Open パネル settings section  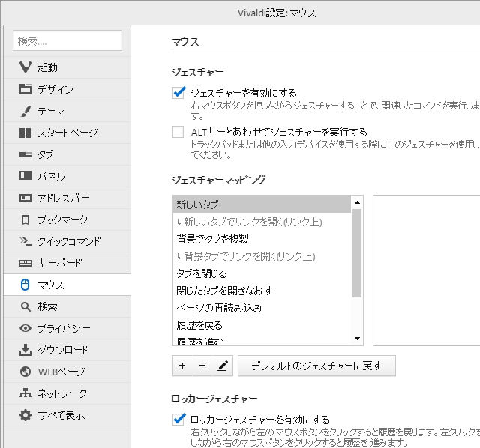point(67,176)
